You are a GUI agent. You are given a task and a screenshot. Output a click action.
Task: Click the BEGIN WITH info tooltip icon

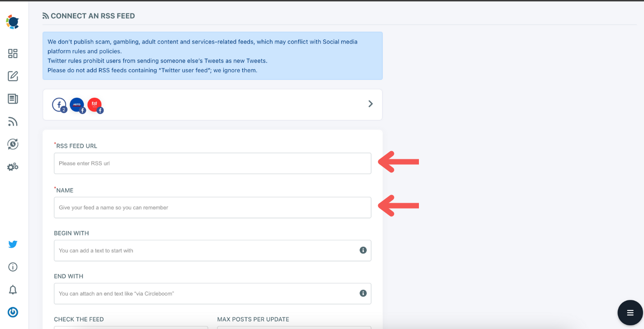(x=363, y=250)
